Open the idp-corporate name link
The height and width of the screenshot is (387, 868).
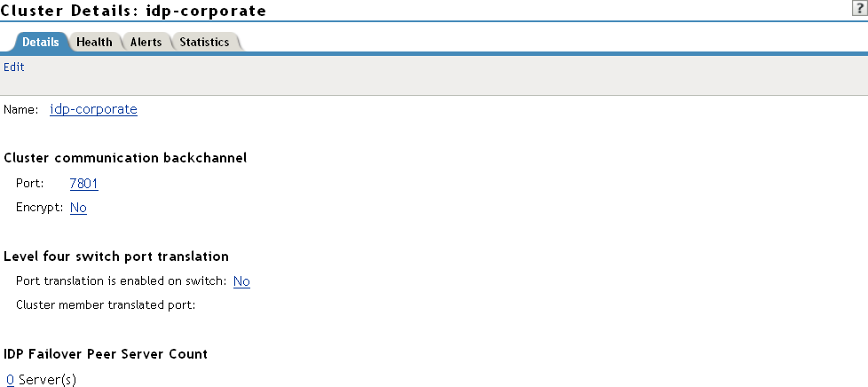93,109
